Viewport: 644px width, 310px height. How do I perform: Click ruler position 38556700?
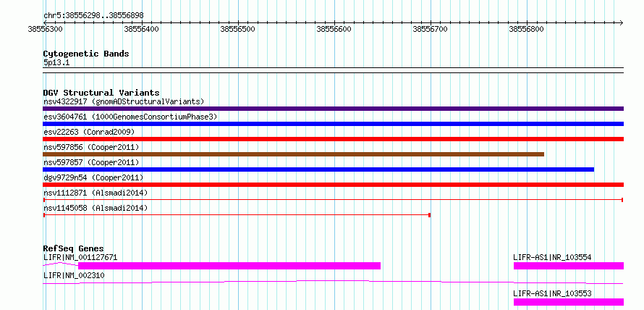click(x=430, y=29)
